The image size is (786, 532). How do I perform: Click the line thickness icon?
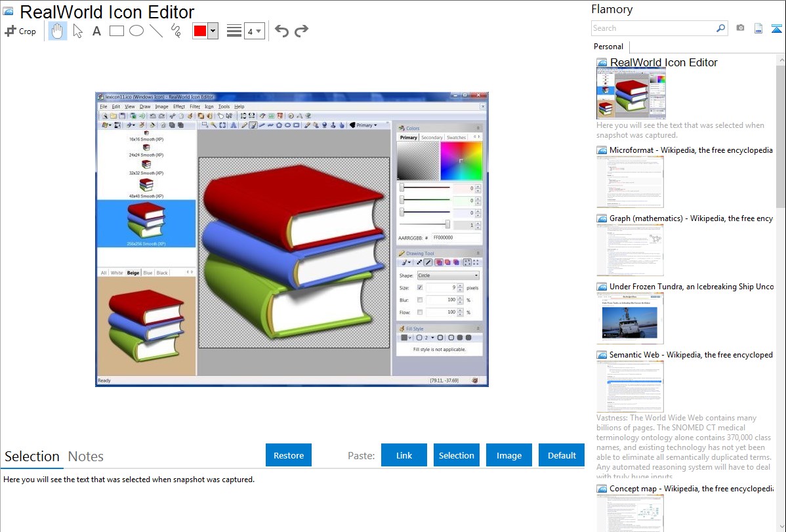click(x=234, y=31)
